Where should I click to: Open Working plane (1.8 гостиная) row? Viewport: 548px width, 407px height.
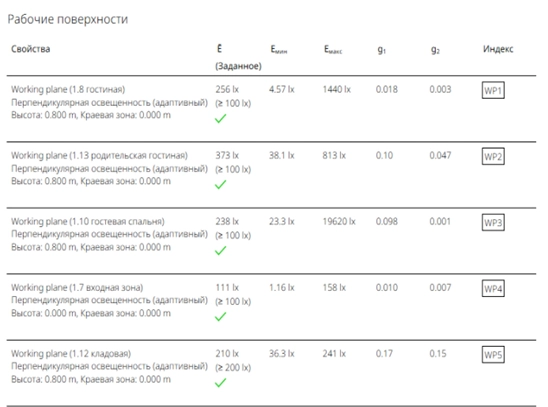click(68, 89)
